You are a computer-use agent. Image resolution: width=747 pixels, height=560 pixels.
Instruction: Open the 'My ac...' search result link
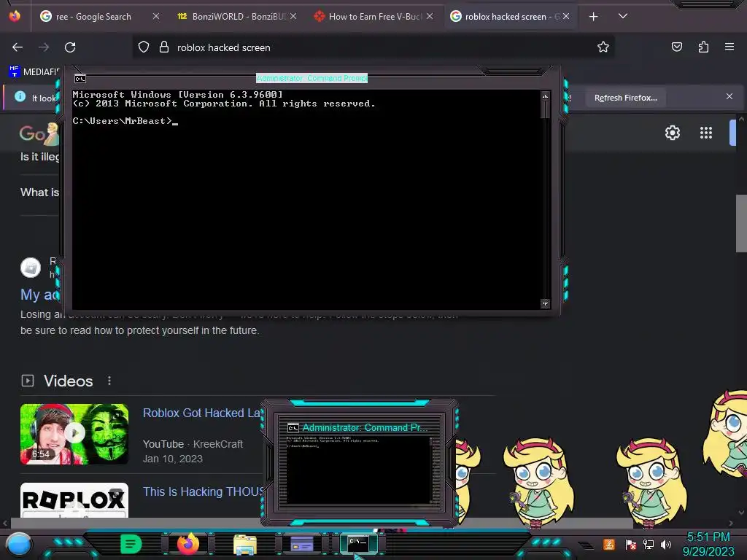[x=39, y=295]
